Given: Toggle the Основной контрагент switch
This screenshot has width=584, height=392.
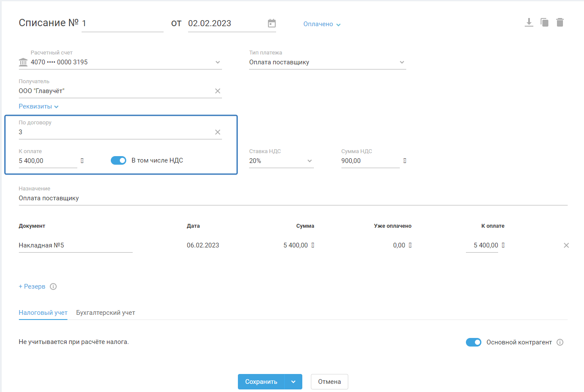Looking at the screenshot, I should pos(474,342).
